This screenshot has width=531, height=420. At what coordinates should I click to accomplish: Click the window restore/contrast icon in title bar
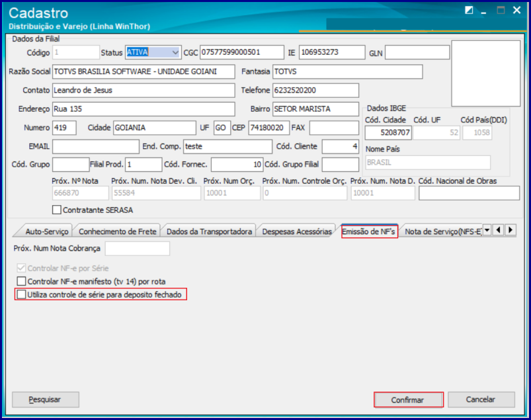point(469,10)
